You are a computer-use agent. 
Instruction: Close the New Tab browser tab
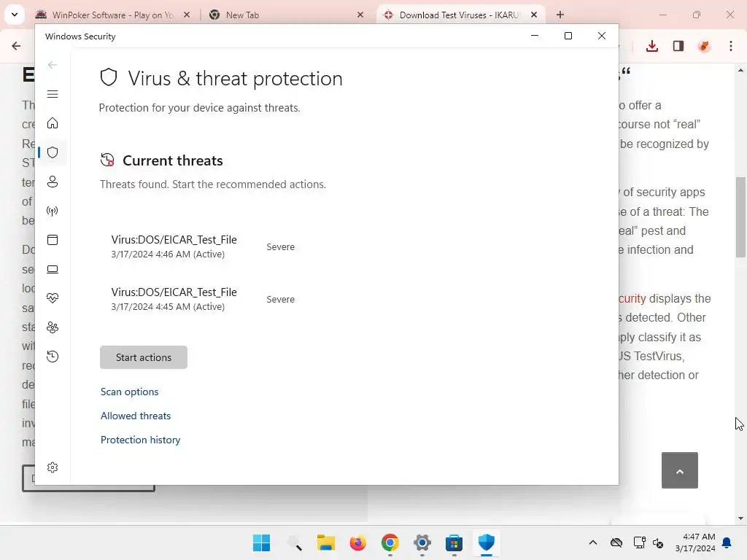(360, 15)
